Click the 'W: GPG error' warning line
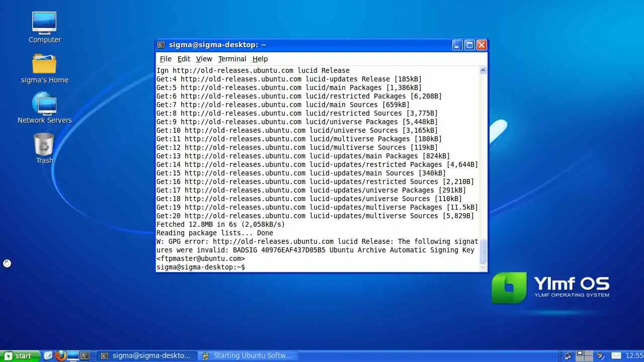The width and height of the screenshot is (644, 362). click(x=317, y=241)
